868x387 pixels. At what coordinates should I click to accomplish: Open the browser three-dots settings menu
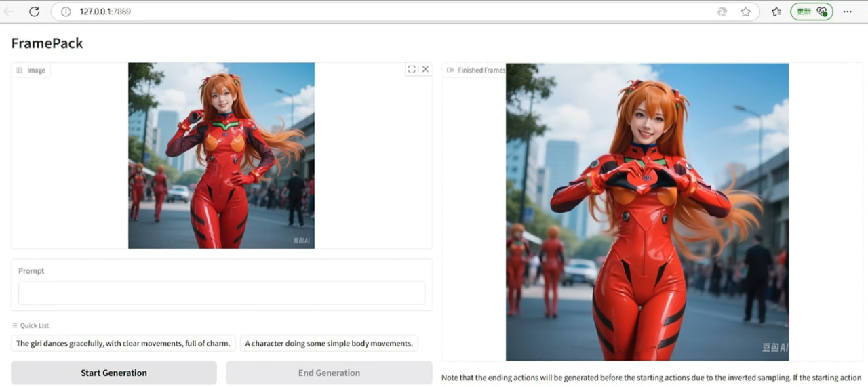pyautogui.click(x=847, y=12)
